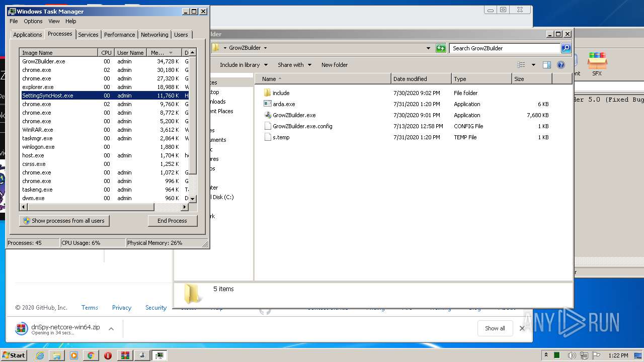This screenshot has height=362, width=644.
Task: Refresh the GrowZBuilder folder view
Action: coord(441,48)
